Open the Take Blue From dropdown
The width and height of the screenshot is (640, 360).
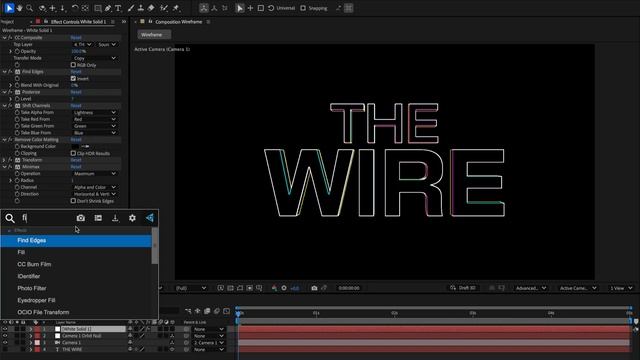[x=95, y=133]
